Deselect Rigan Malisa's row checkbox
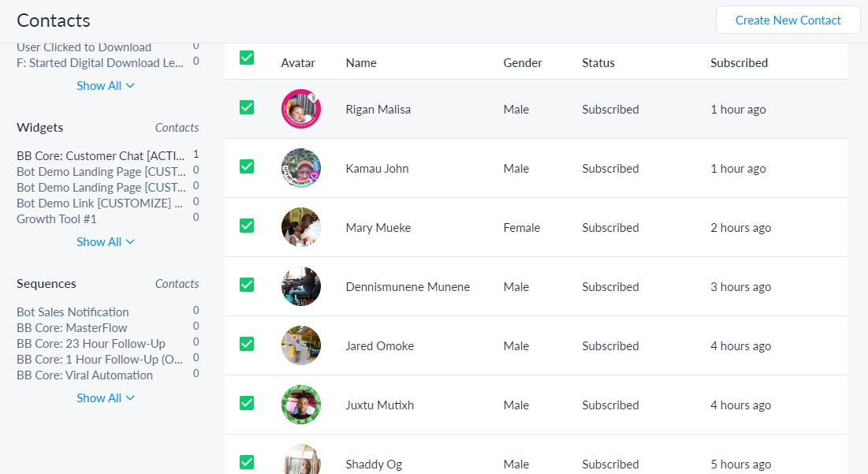 click(247, 109)
